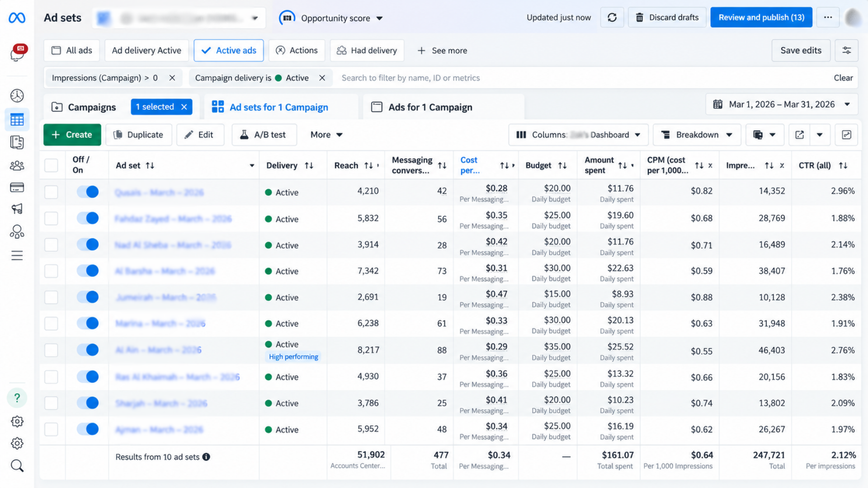
Task: Toggle off the High performing ad set
Action: 88,350
